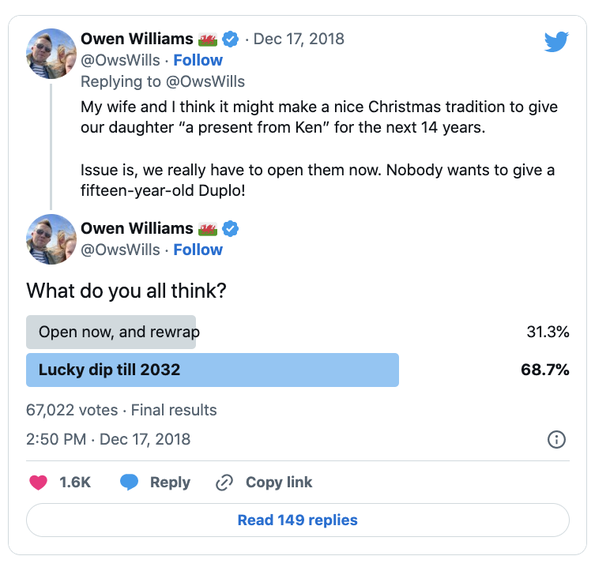Viewport: 610px width, 571px height.
Task: Open the lower Owen Williams profile picture
Action: (51, 239)
